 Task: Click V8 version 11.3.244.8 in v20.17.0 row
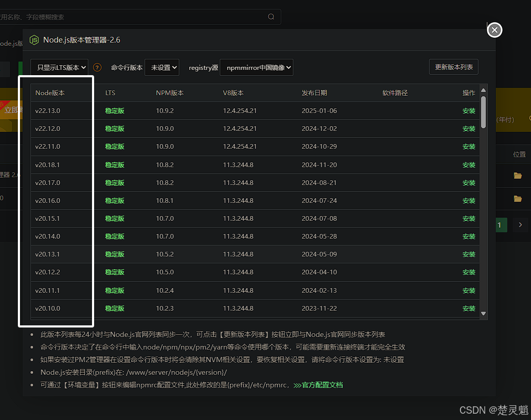click(x=238, y=183)
